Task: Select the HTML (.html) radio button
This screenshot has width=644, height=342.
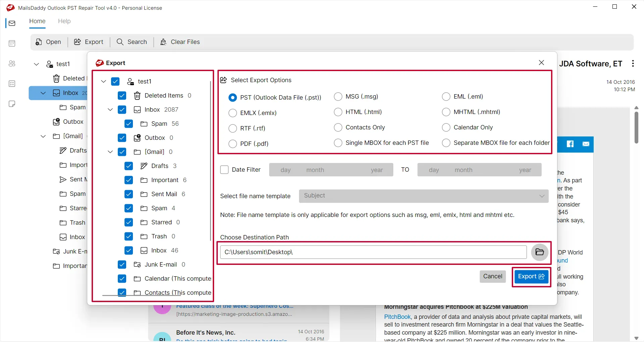Action: tap(338, 112)
